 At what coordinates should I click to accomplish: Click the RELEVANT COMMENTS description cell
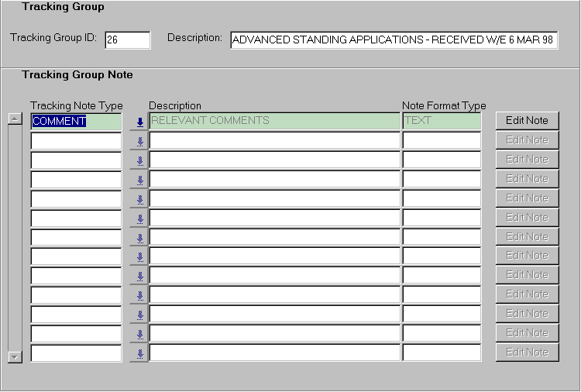coord(274,121)
